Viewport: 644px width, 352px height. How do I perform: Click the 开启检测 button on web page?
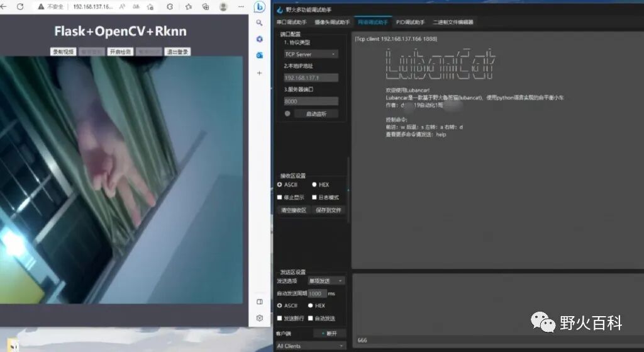pyautogui.click(x=120, y=52)
